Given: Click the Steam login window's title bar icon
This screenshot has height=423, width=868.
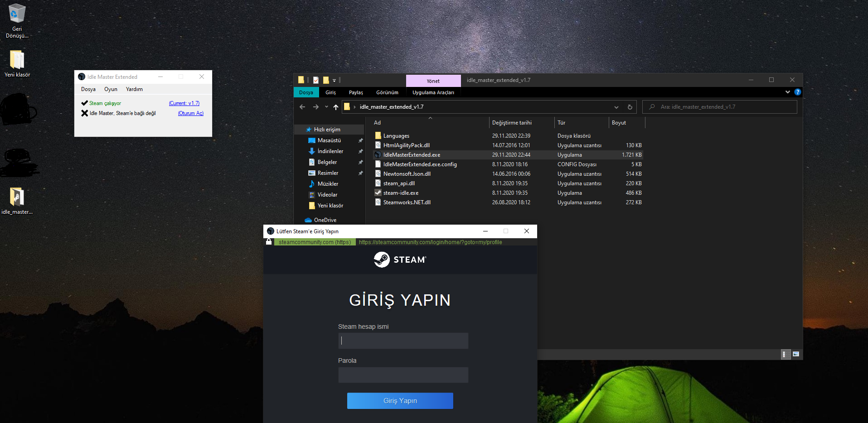Looking at the screenshot, I should [271, 231].
